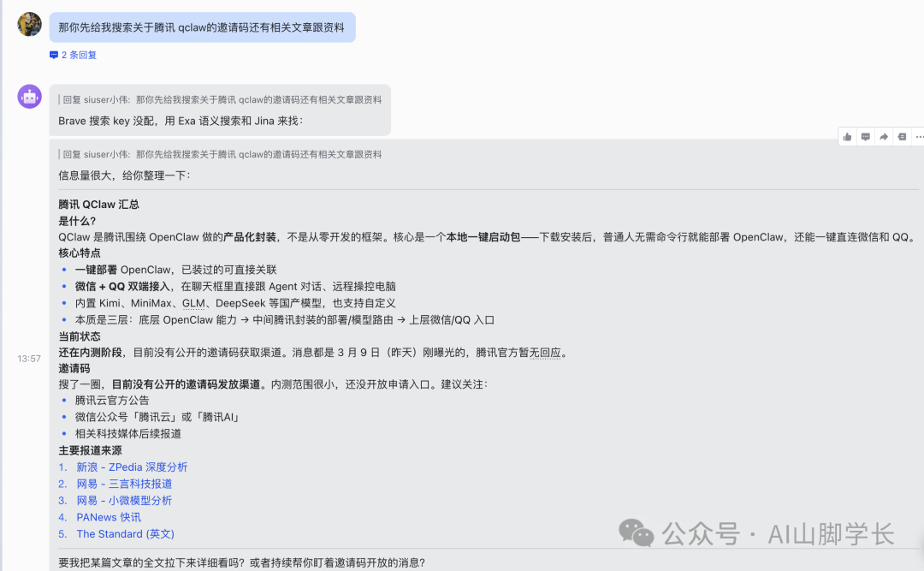Quote the message via the quote-reply icon
Viewport: 924px width, 571px height.
pyautogui.click(x=903, y=136)
